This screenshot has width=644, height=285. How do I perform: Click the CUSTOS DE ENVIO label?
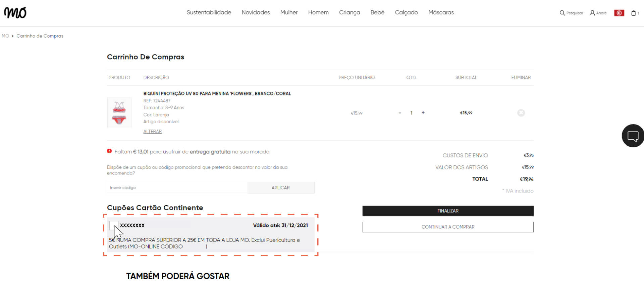[465, 155]
